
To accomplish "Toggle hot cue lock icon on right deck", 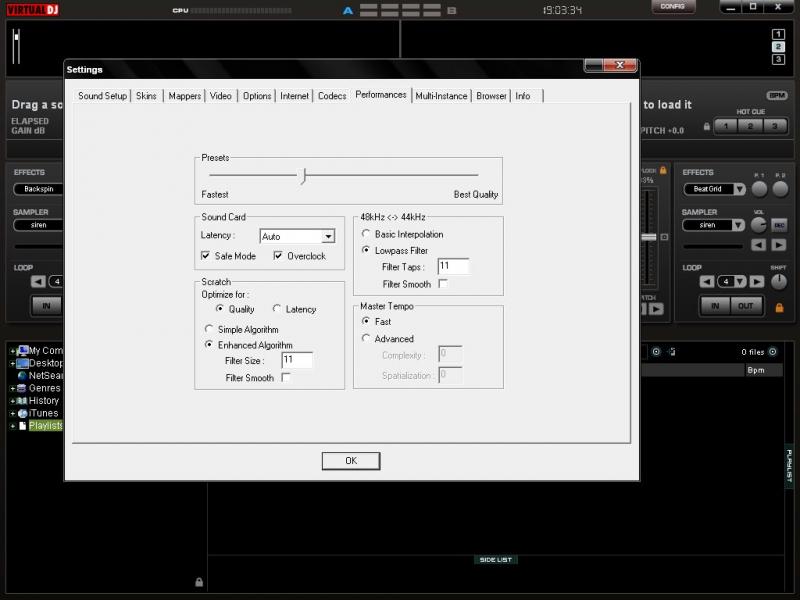I will [707, 127].
